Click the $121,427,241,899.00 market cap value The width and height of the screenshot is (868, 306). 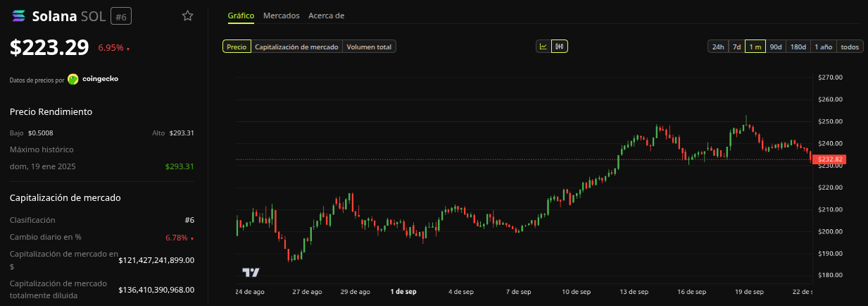pyautogui.click(x=156, y=260)
